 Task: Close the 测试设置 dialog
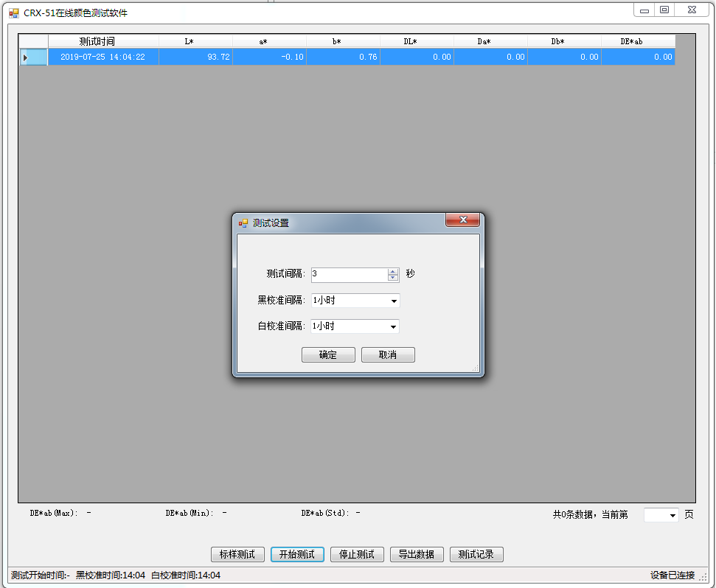coord(463,220)
